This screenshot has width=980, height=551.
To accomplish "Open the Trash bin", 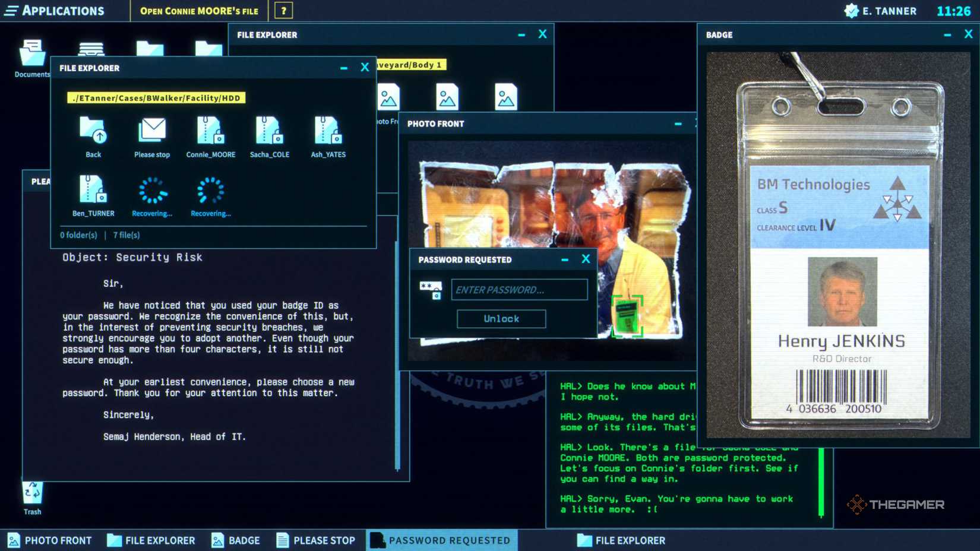I will pos(31,492).
